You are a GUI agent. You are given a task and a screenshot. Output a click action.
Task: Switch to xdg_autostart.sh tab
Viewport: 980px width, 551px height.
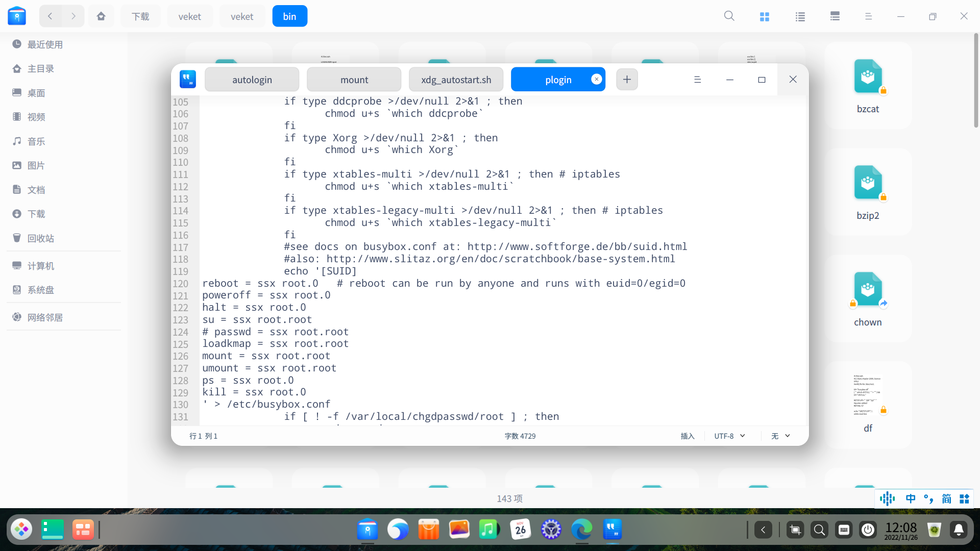[456, 80]
